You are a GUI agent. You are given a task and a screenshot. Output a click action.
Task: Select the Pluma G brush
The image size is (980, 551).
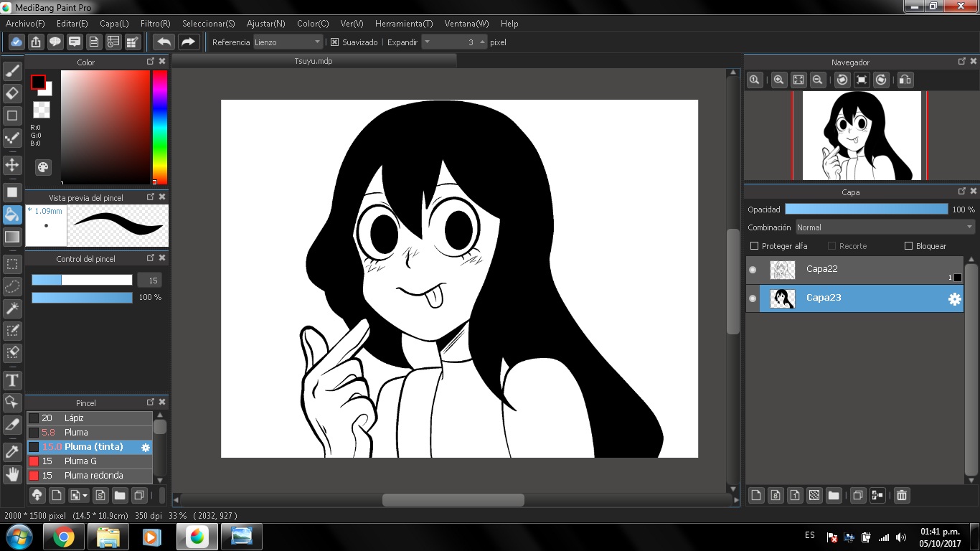click(90, 461)
